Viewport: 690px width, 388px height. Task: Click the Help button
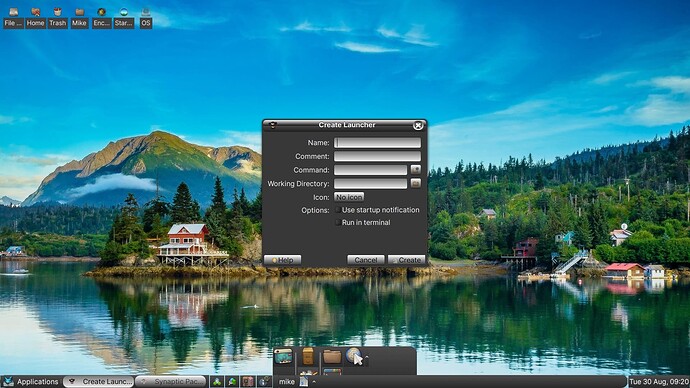(283, 260)
